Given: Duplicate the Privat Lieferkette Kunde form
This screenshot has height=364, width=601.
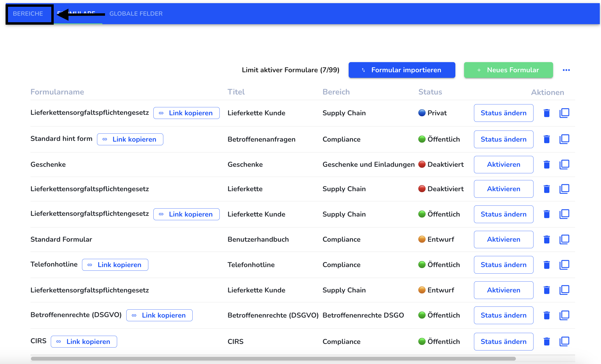Looking at the screenshot, I should pyautogui.click(x=564, y=113).
